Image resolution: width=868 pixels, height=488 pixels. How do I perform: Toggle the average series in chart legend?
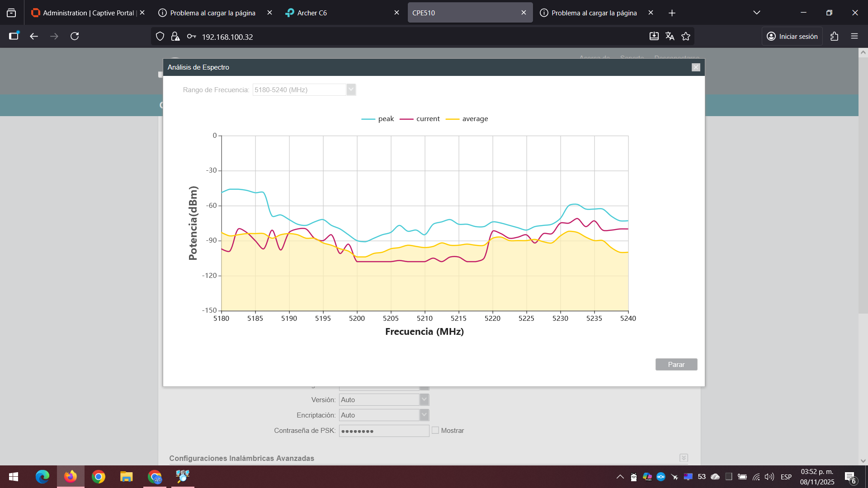click(x=467, y=119)
